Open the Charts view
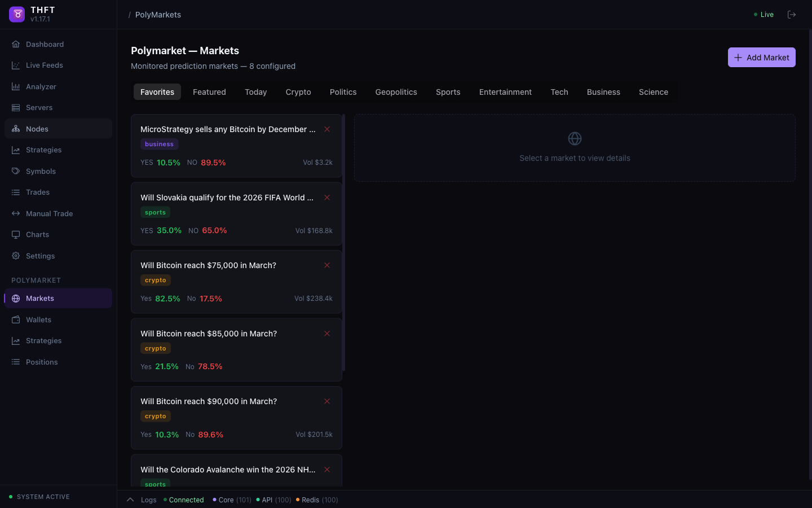The height and width of the screenshot is (508, 812). tap(37, 234)
